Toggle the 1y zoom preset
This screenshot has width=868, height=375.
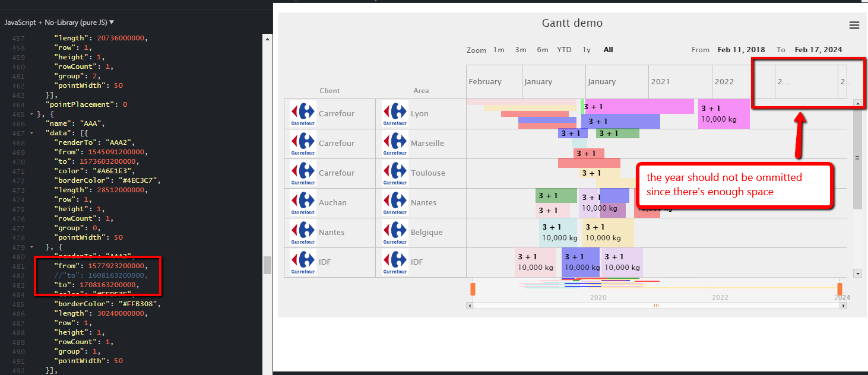pos(587,50)
